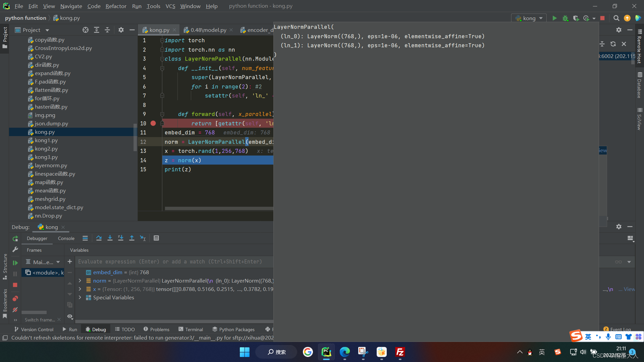The height and width of the screenshot is (362, 644).
Task: Open the Terminal tool window button
Action: tap(191, 329)
